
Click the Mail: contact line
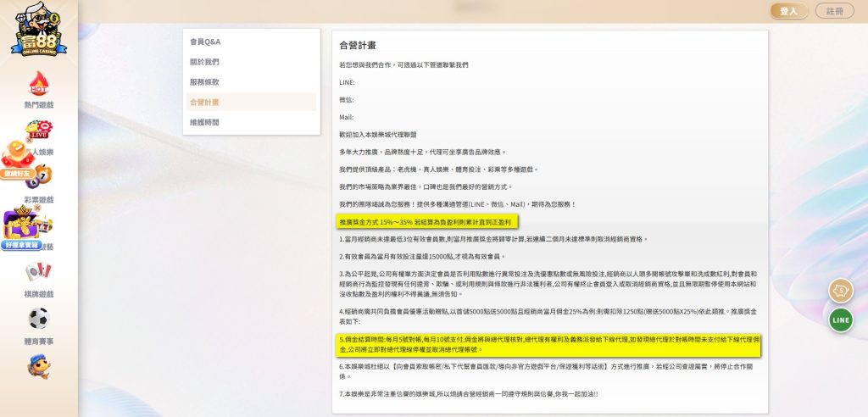pos(347,118)
